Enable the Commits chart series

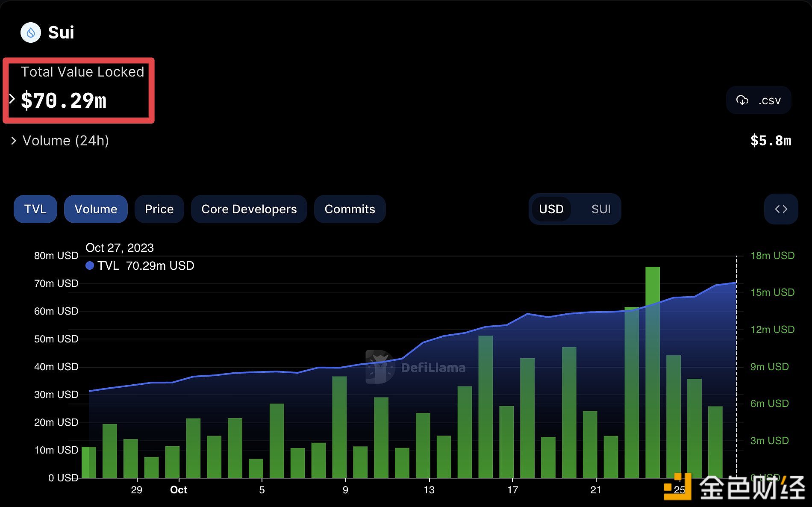coord(350,209)
